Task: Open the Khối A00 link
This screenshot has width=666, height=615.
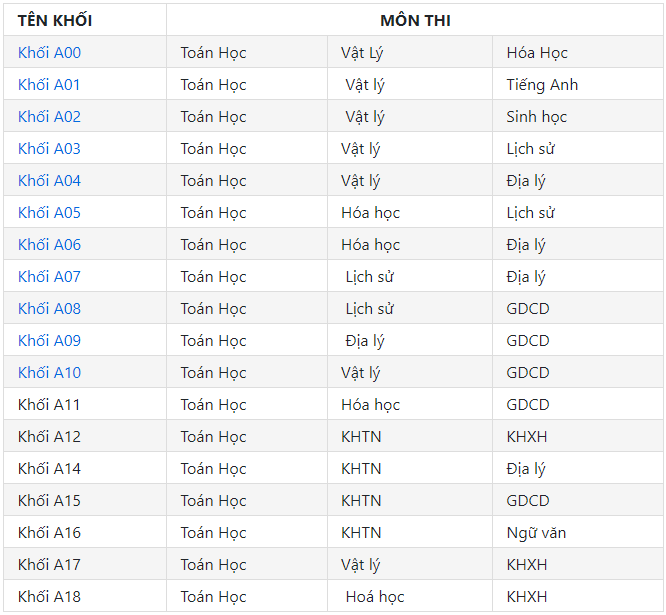Action: click(x=49, y=53)
